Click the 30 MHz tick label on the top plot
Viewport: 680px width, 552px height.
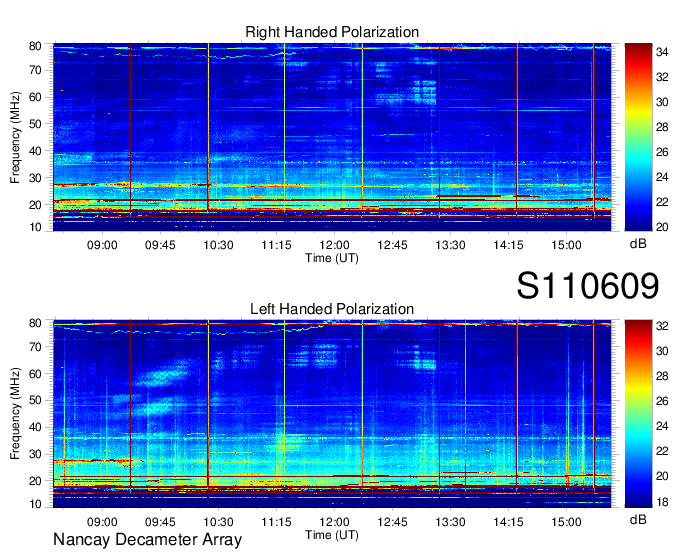click(x=35, y=178)
